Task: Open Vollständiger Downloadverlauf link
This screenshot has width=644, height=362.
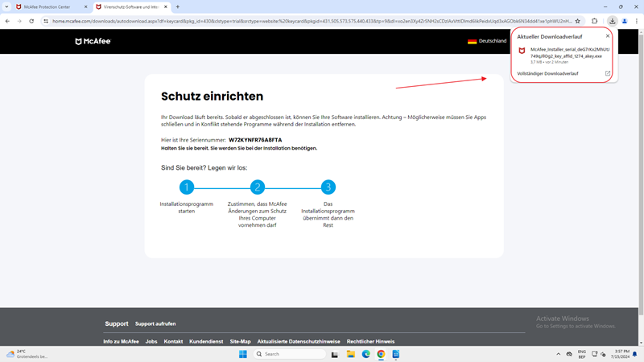Action: pyautogui.click(x=547, y=73)
